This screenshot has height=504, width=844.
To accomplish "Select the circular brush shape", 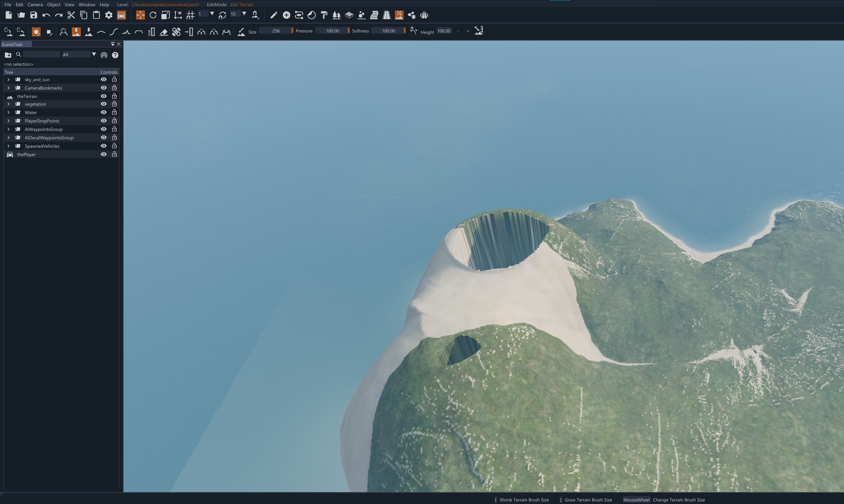I will [36, 32].
